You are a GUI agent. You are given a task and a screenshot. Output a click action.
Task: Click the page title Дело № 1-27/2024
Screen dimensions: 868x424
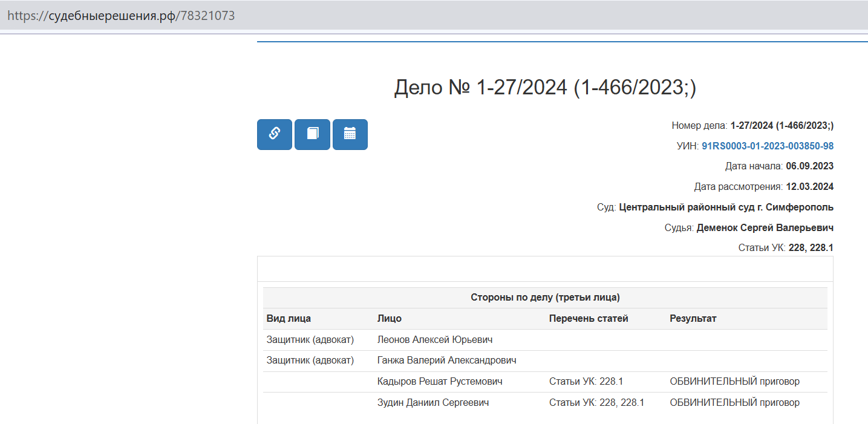[545, 88]
